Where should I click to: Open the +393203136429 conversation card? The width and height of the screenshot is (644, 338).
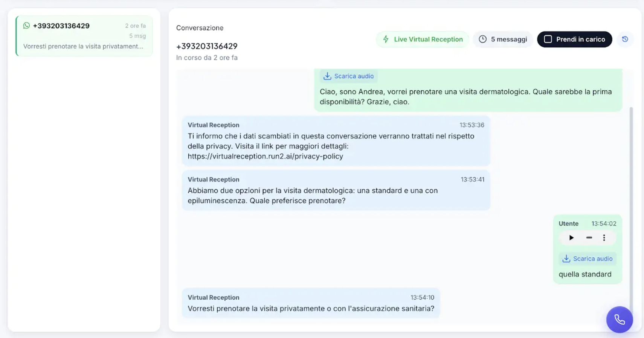pyautogui.click(x=84, y=36)
